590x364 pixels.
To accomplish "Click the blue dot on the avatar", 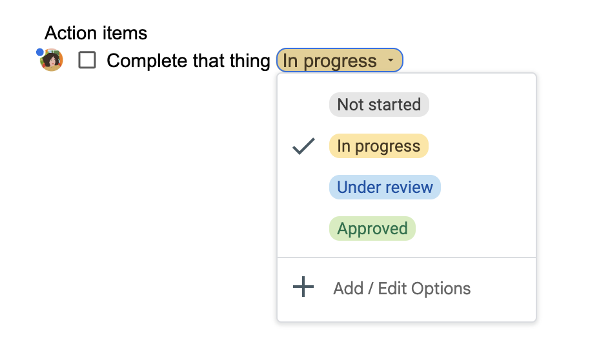I will 40,52.
